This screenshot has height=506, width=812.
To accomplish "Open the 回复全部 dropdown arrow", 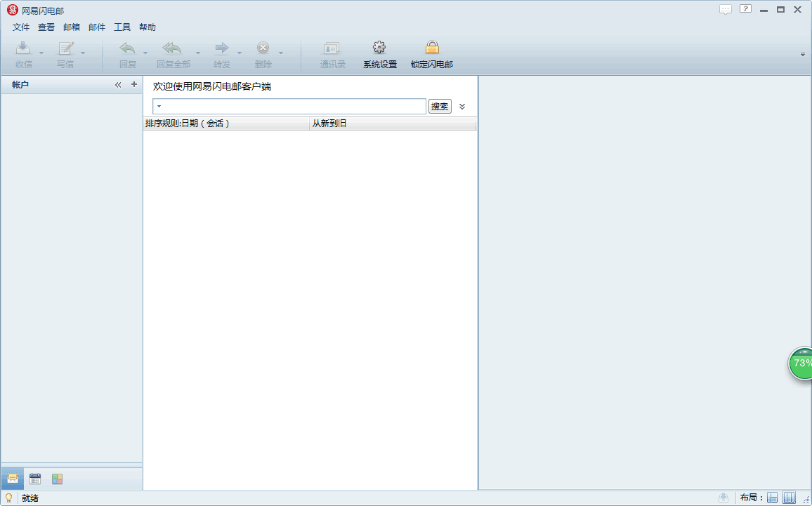I will point(198,53).
